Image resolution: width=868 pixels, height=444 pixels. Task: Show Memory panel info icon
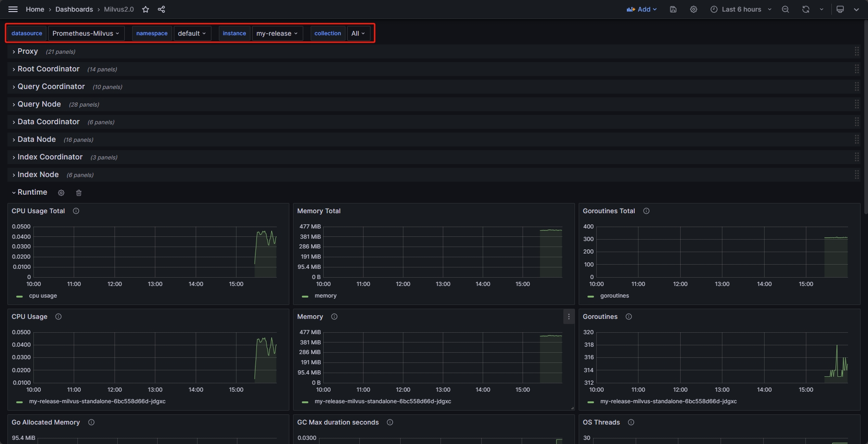tap(334, 317)
